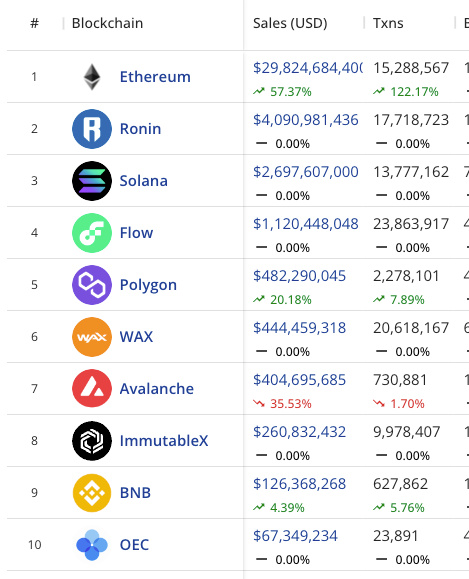Viewport: 469px width, 579px height.
Task: Click the blue Ronin logo icon
Action: tap(92, 129)
